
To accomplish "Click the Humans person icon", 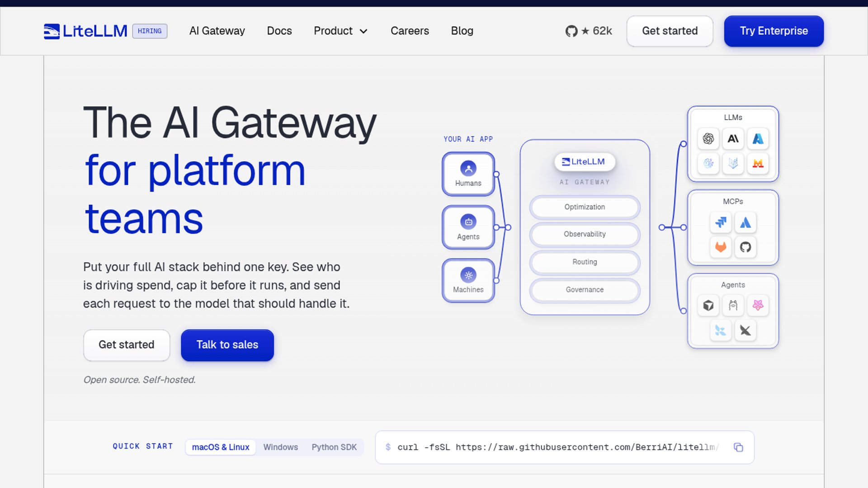I will pyautogui.click(x=468, y=169).
